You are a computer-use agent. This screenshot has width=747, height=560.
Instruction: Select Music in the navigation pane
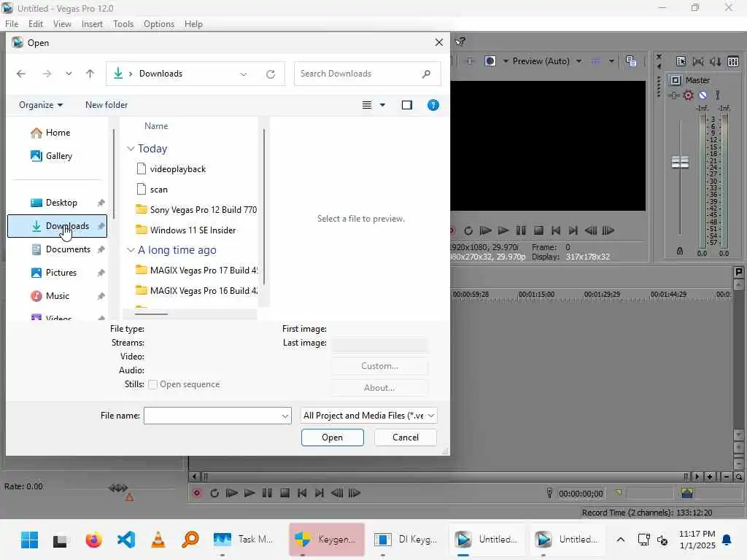57,296
